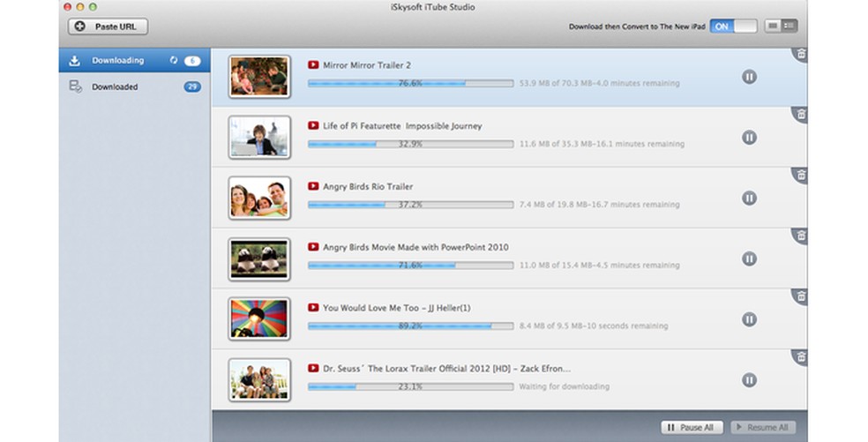
Task: Pause Life of Pi Featurette download
Action: point(749,138)
